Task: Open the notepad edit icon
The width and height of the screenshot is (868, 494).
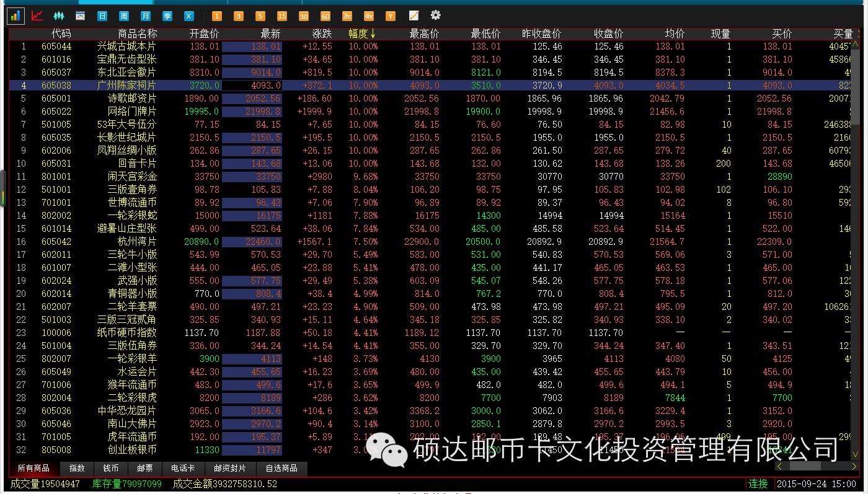Action: pyautogui.click(x=414, y=15)
